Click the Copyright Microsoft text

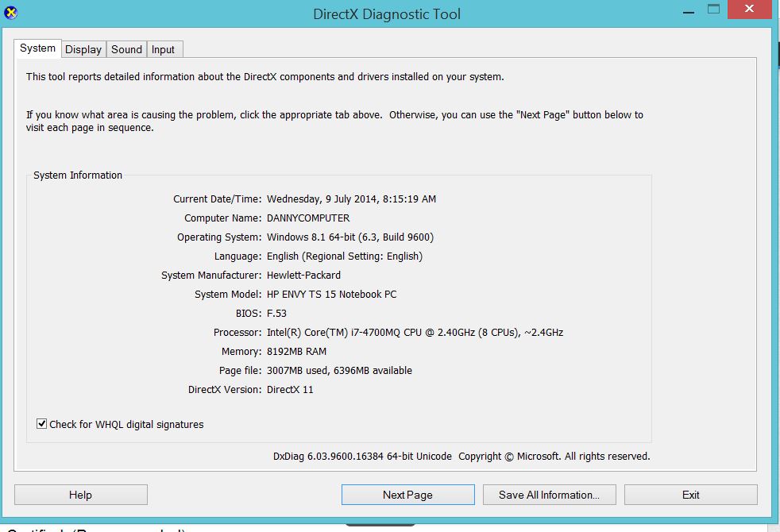(554, 457)
